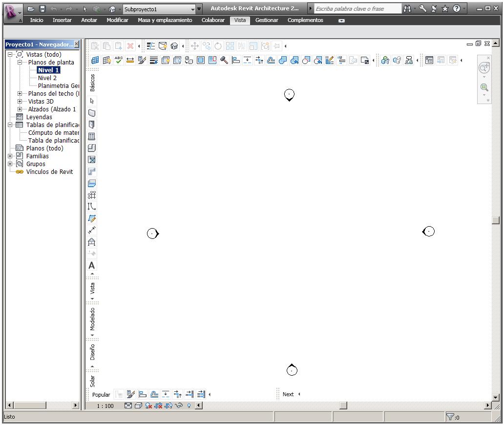Open the Gestionar ribbon tab

tap(267, 20)
